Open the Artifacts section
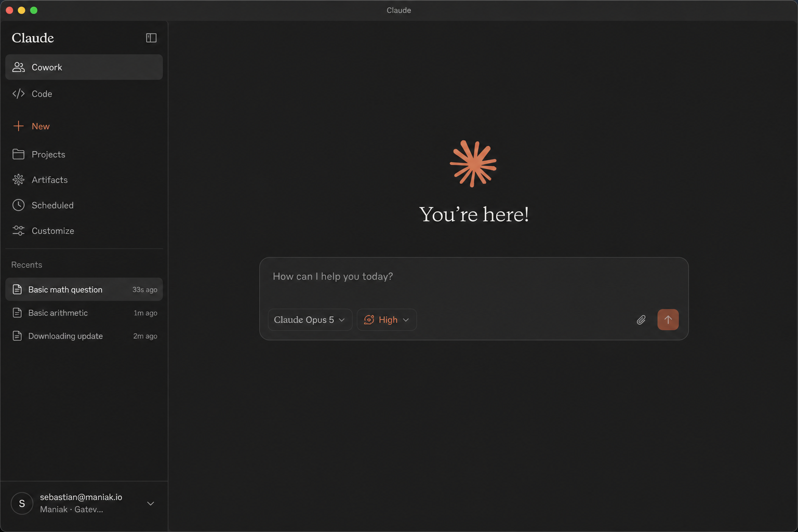 (x=84, y=180)
